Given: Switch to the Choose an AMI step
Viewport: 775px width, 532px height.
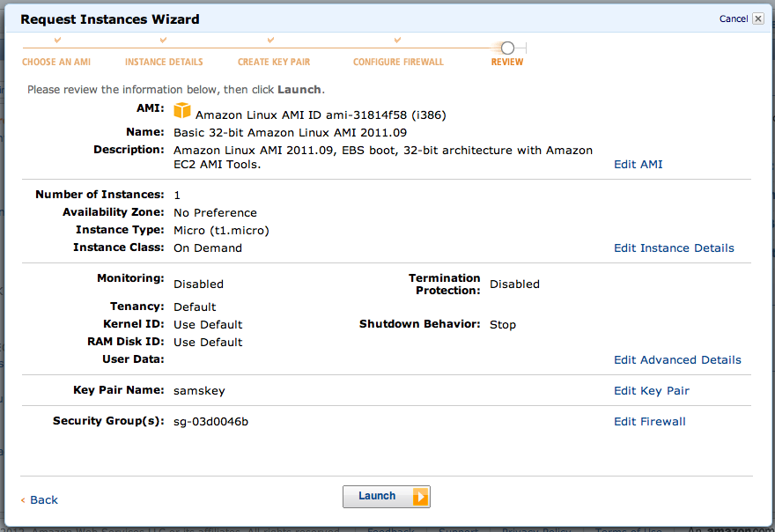Looking at the screenshot, I should [56, 62].
